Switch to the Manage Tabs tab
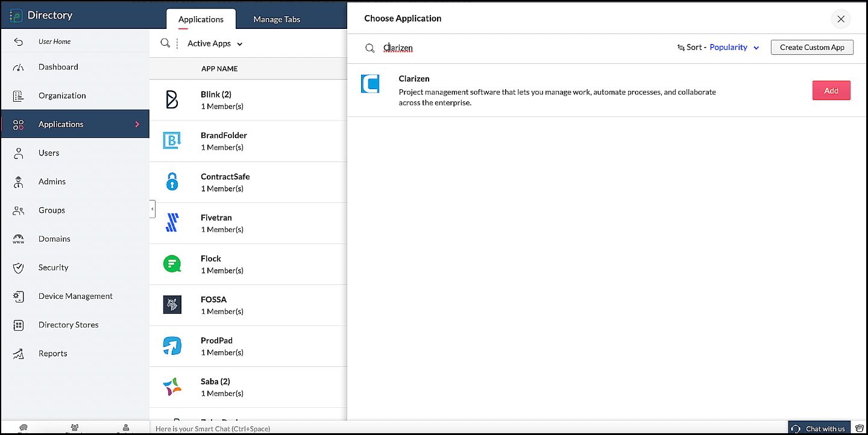Screen dimensions: 868x435 (x=277, y=19)
